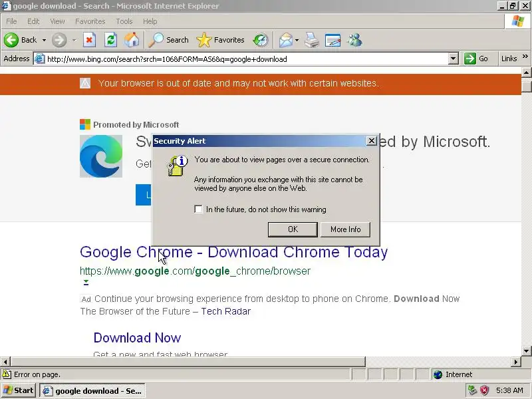
Task: Open the History icon in toolbar
Action: point(261,40)
